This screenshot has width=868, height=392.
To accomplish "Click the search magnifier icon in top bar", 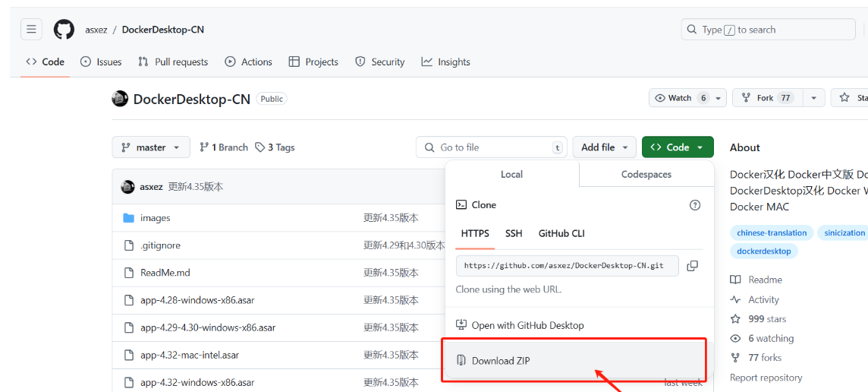I will click(x=692, y=30).
